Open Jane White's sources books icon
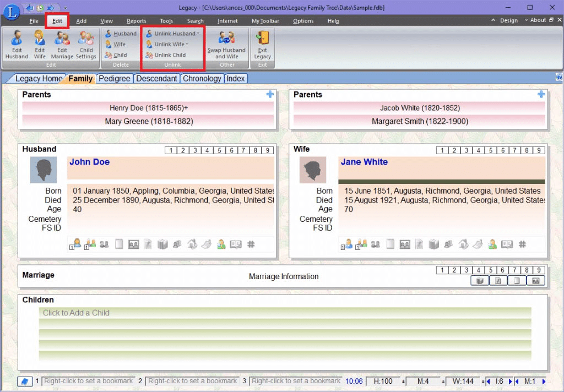The width and height of the screenshot is (564, 392). point(434,244)
